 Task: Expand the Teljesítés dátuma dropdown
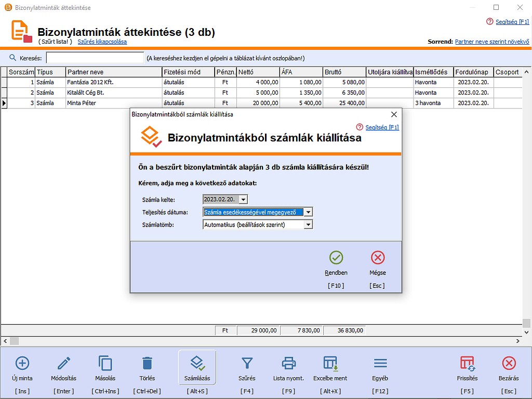pyautogui.click(x=308, y=212)
